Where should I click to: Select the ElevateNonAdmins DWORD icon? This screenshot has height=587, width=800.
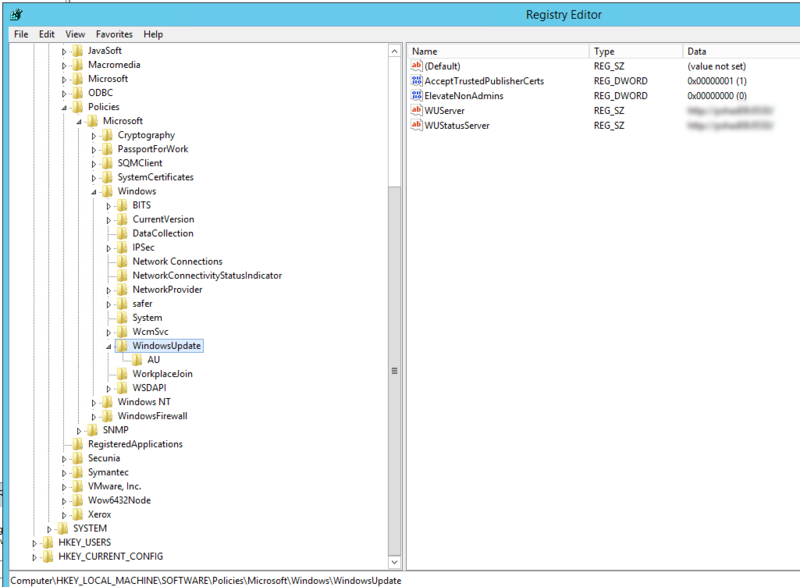[x=417, y=94]
